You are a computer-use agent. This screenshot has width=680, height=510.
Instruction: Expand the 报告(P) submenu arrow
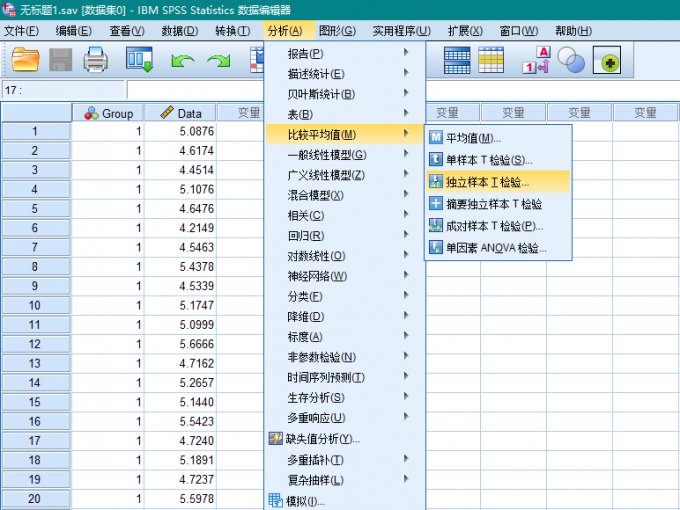click(406, 52)
